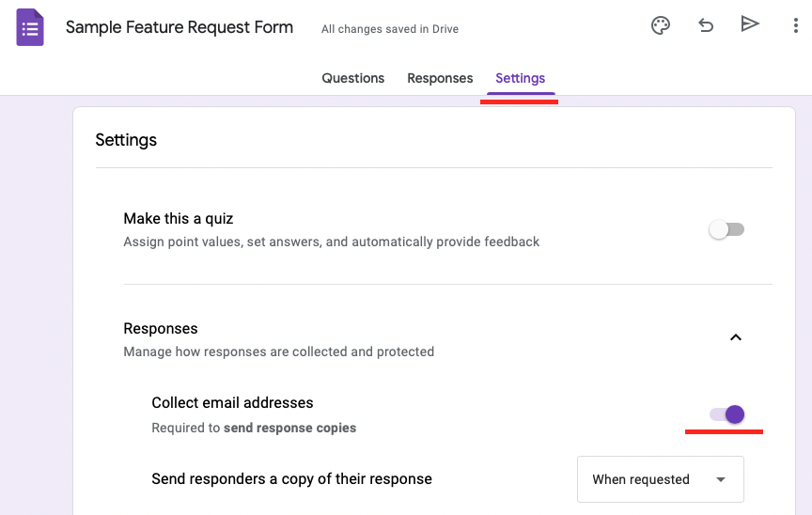Click All changes saved in Drive status

[389, 29]
